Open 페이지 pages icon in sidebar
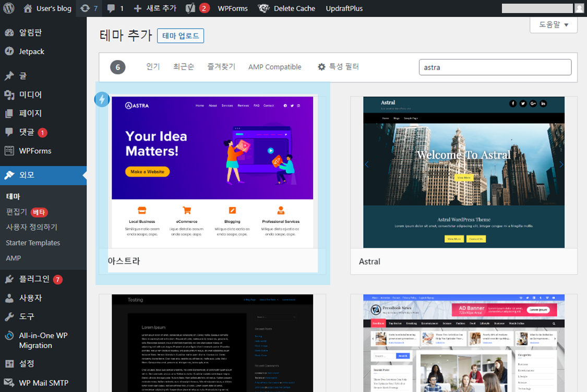Image resolution: width=587 pixels, height=392 pixels. [x=9, y=113]
